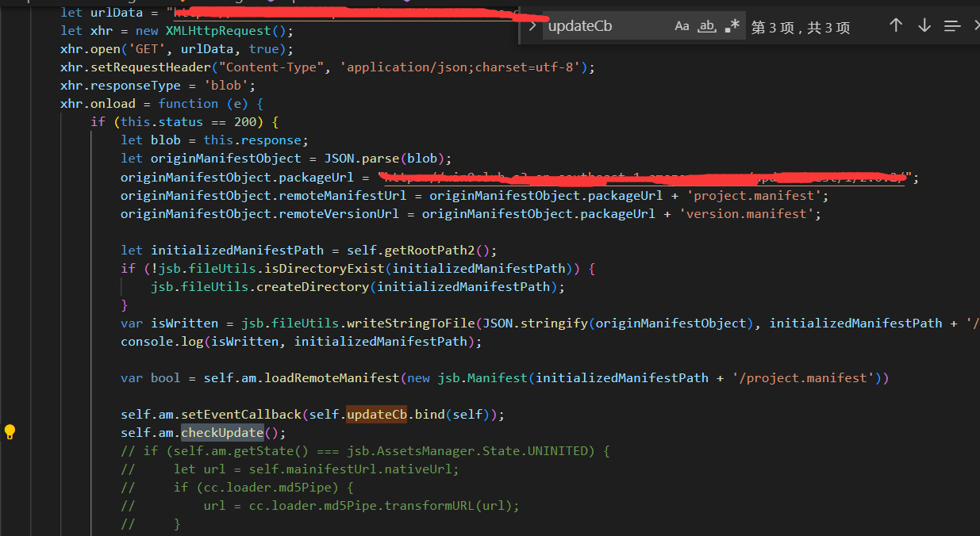Viewport: 980px width, 536px height.
Task: Click commented transformURL(url) line
Action: click(321, 505)
